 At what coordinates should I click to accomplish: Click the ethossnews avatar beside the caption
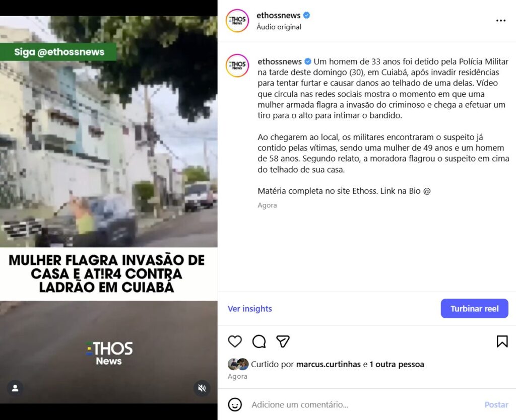coord(237,65)
